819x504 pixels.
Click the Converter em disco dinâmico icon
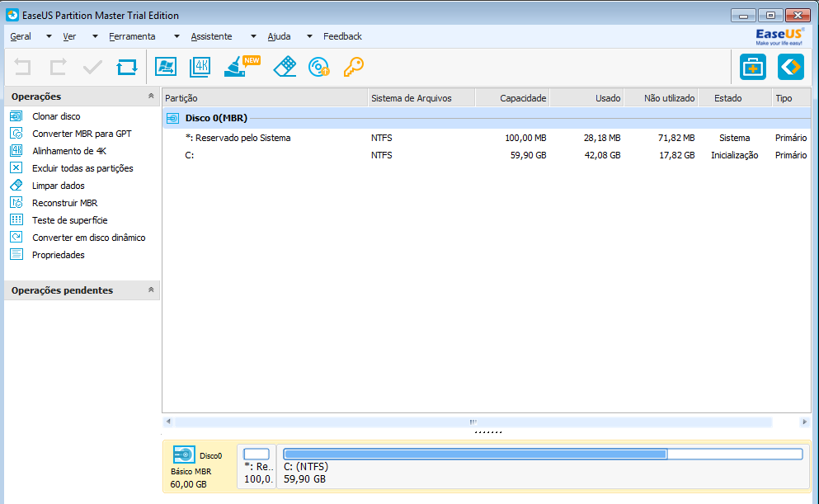(x=16, y=237)
